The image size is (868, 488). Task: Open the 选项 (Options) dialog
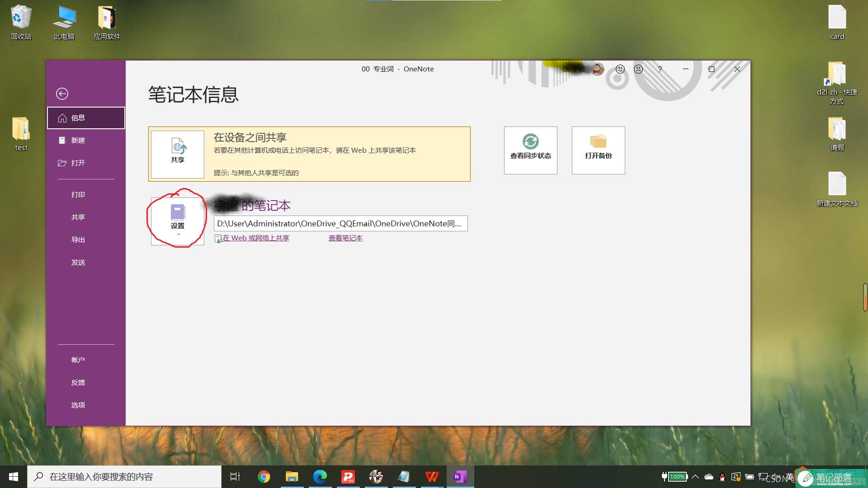(78, 405)
